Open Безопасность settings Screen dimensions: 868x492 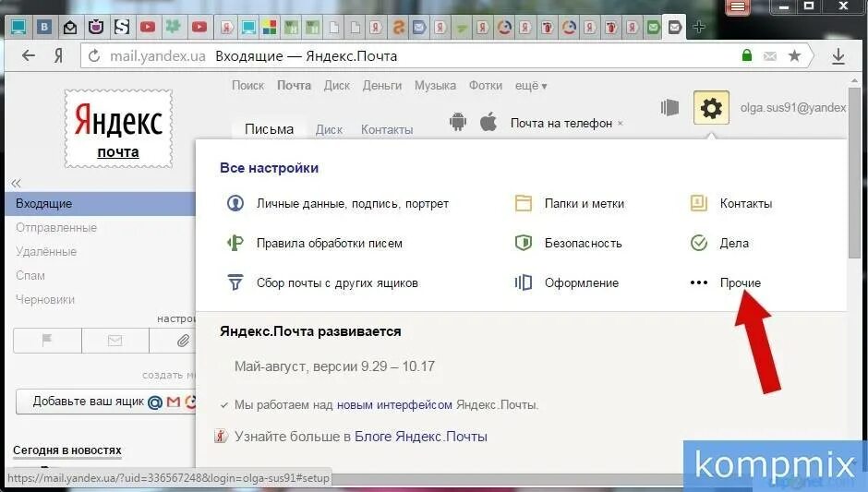(583, 243)
